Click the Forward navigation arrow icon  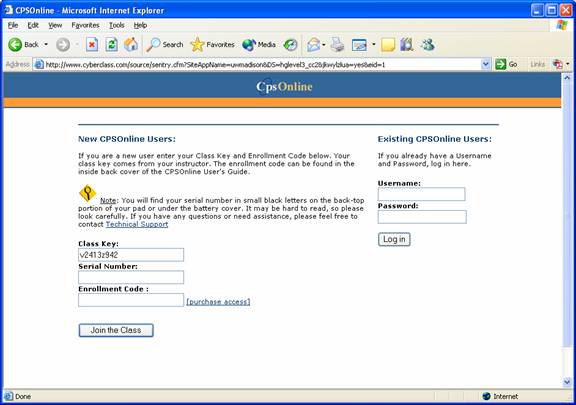coord(63,45)
